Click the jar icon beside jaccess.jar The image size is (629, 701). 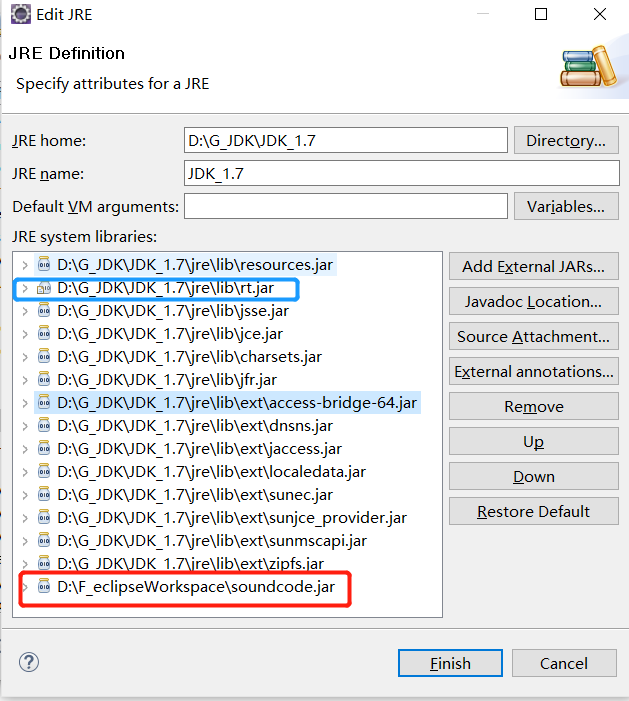(x=44, y=448)
